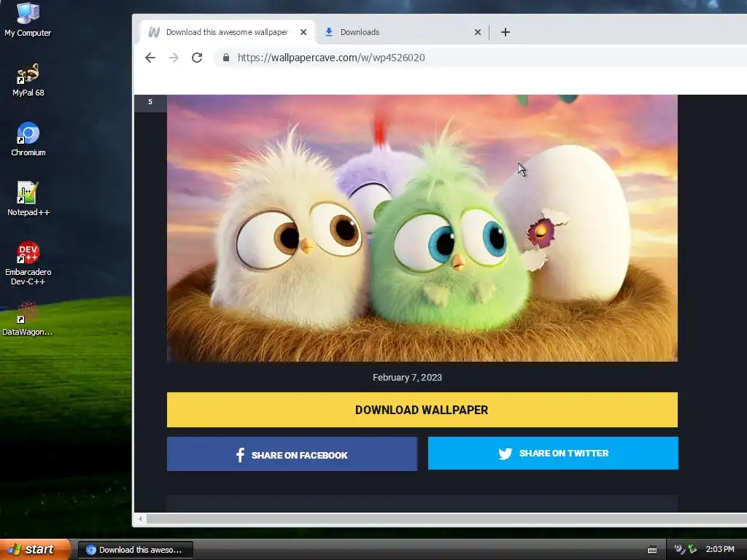This screenshot has width=747, height=560.
Task: Open the Windows Start menu
Action: [x=35, y=549]
